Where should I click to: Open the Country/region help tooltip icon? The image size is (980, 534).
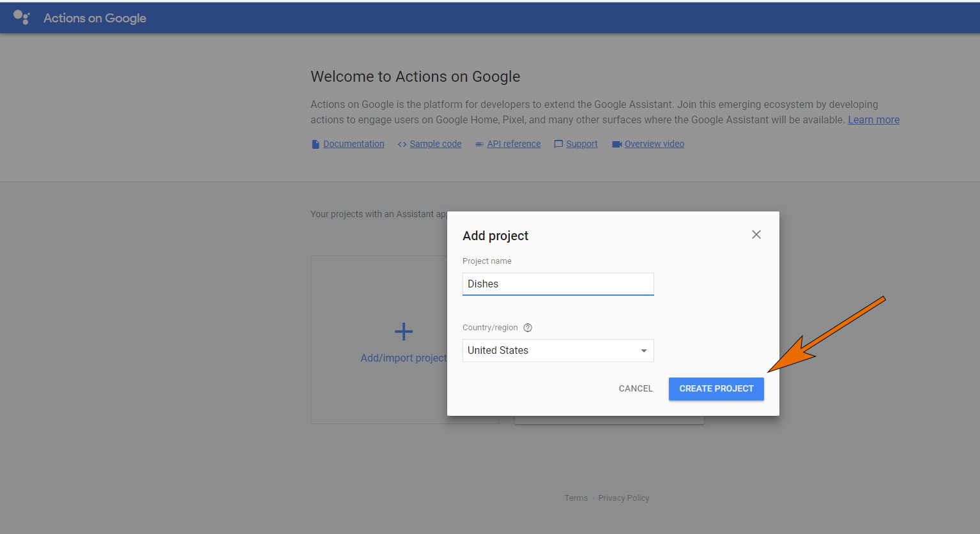click(x=527, y=327)
